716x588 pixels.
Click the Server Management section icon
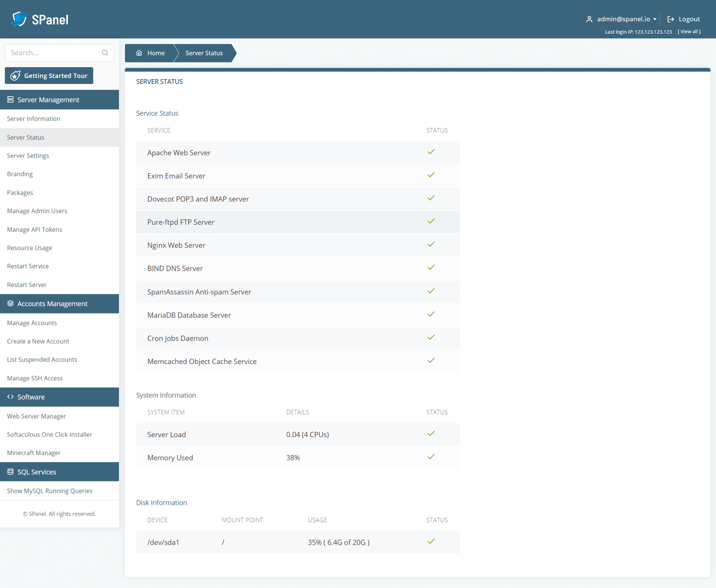click(11, 99)
